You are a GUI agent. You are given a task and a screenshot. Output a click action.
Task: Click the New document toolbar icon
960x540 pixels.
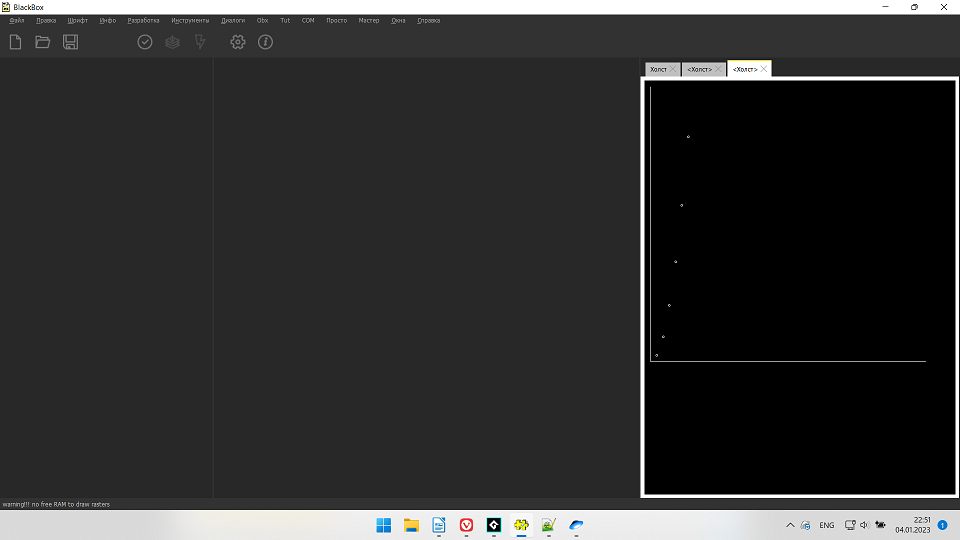15,42
